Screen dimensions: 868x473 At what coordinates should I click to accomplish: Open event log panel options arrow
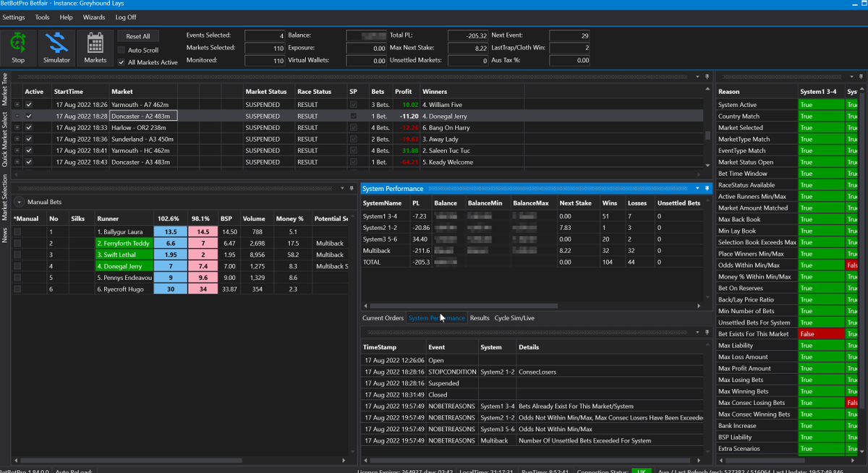pos(697,332)
